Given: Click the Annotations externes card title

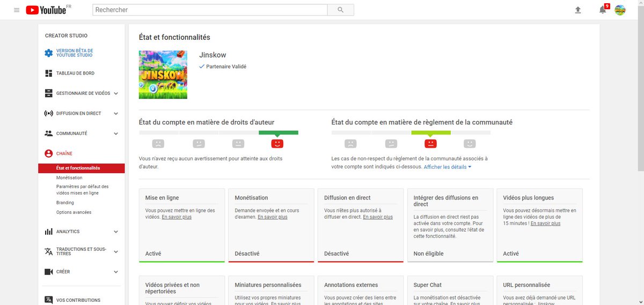Looking at the screenshot, I should (351, 285).
